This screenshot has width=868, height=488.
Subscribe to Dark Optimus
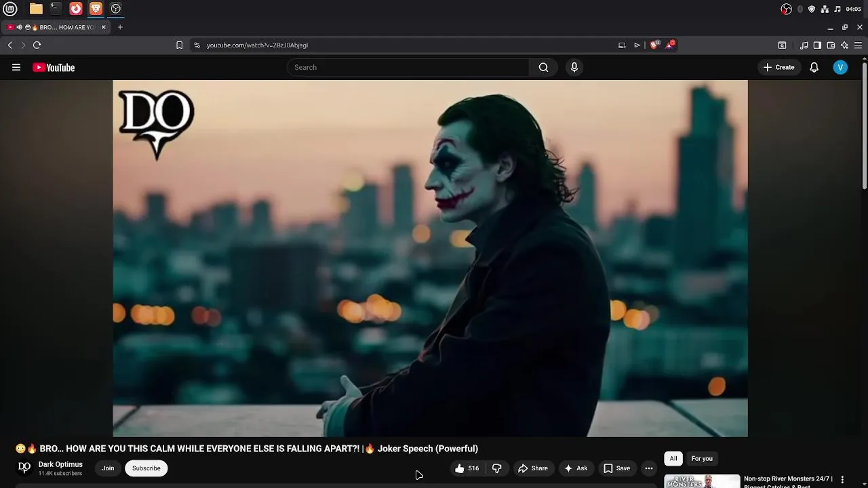pos(146,468)
